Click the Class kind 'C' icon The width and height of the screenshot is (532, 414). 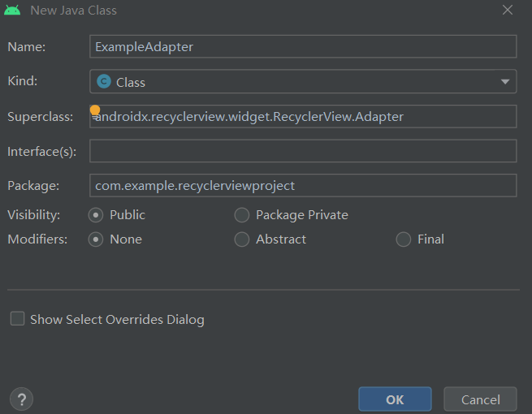pos(103,81)
